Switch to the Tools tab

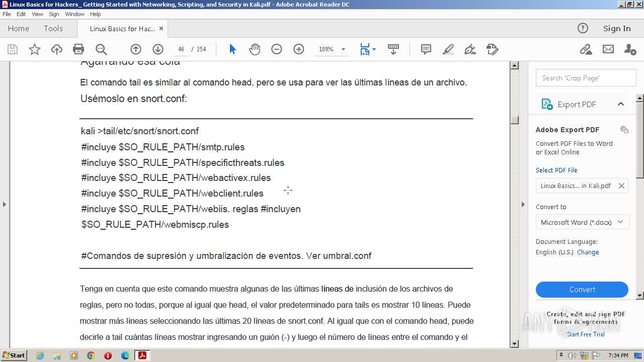53,29
